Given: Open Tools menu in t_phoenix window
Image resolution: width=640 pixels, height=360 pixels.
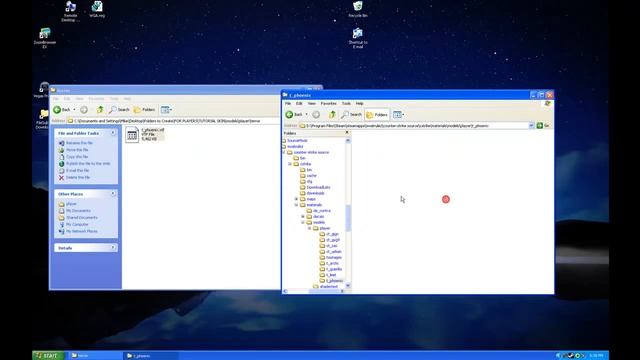Looking at the screenshot, I should pos(346,104).
